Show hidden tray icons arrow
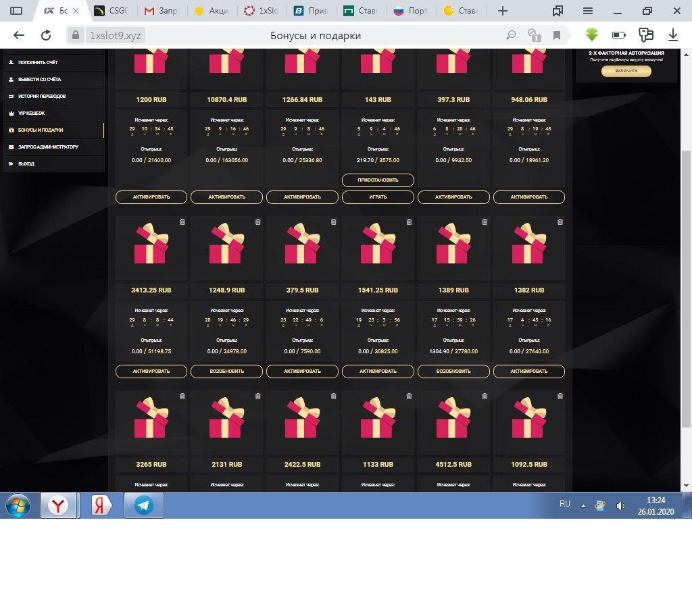The height and width of the screenshot is (616, 692). (583, 506)
